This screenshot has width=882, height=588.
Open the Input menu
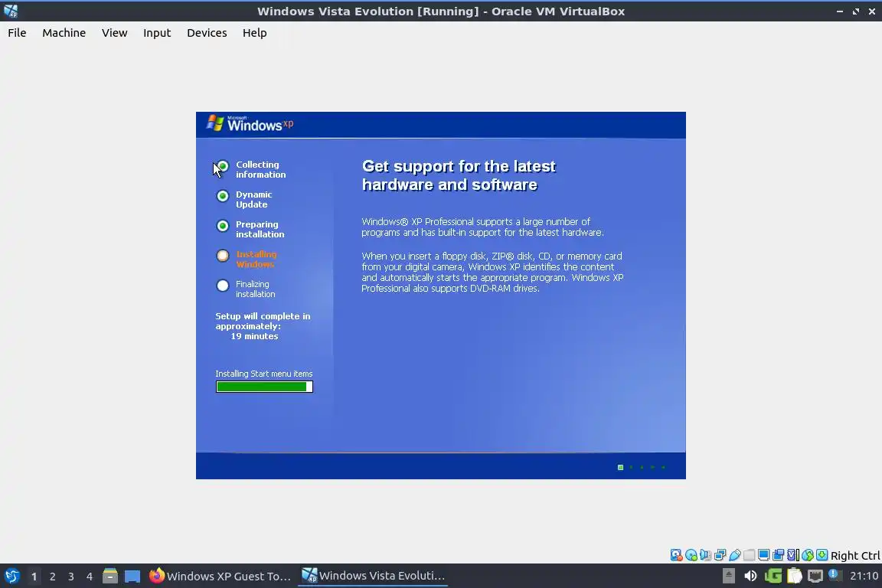click(x=157, y=33)
